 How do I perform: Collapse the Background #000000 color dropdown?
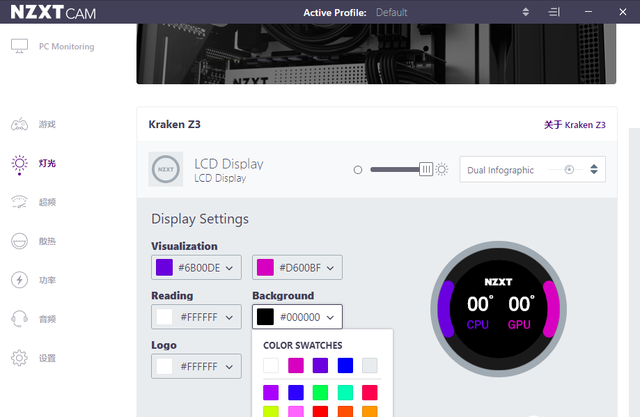pyautogui.click(x=297, y=317)
